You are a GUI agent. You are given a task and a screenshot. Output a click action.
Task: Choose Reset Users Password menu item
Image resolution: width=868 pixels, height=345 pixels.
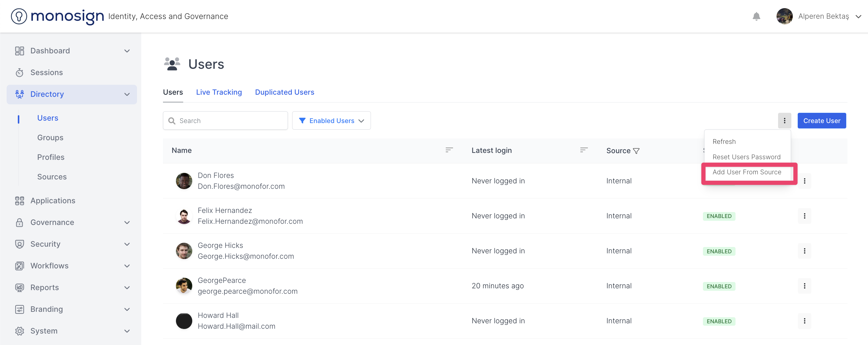tap(746, 157)
